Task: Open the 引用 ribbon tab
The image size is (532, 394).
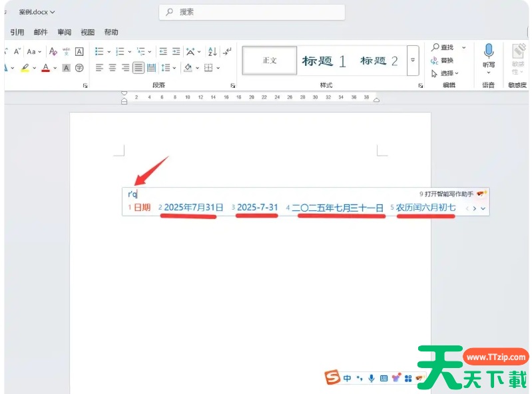Action: click(17, 32)
